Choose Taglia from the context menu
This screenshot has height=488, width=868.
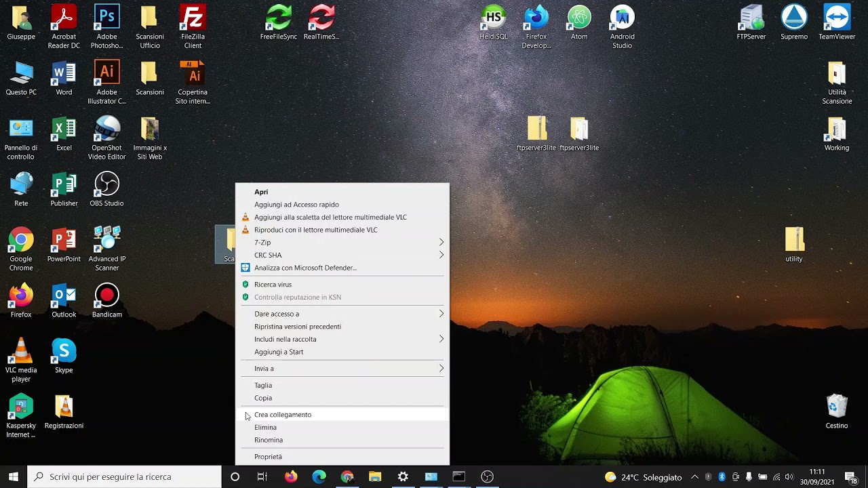pyautogui.click(x=342, y=386)
